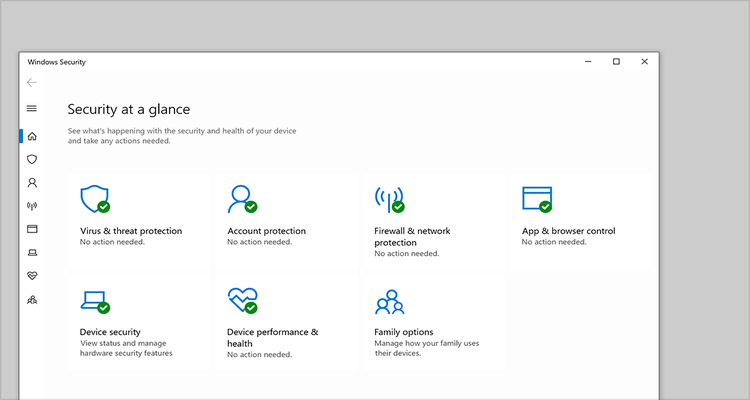Click the large Device security laptop icon
The height and width of the screenshot is (400, 750).
click(x=95, y=302)
